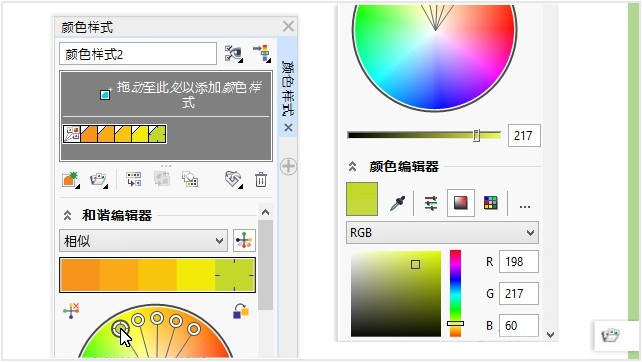The image size is (642, 362).
Task: Click the yellow block in harmony bar
Action: pos(196,275)
